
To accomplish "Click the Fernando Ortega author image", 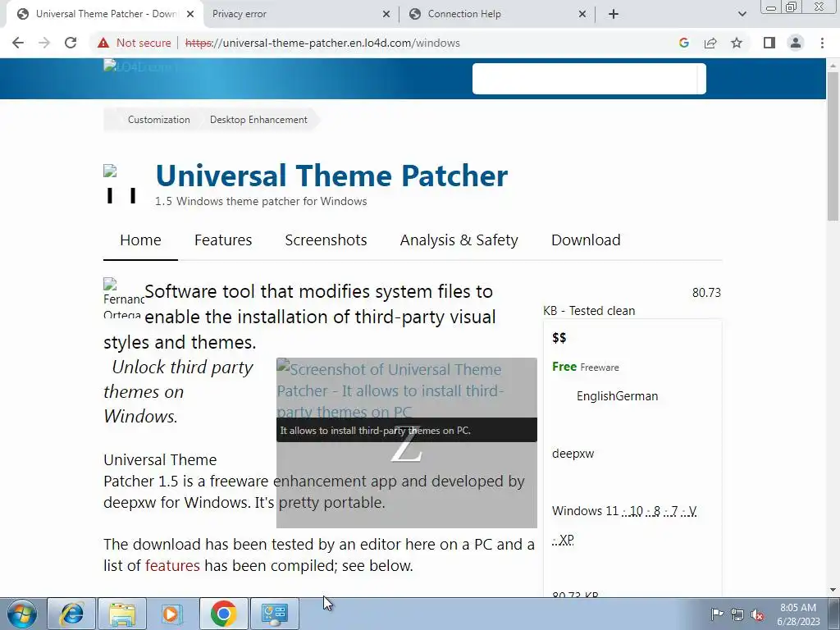I will pyautogui.click(x=124, y=298).
